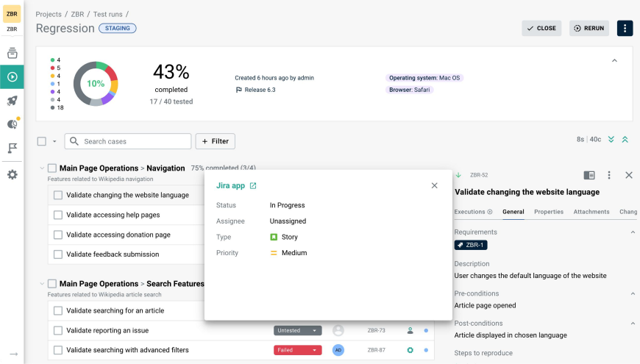Image resolution: width=640 pixels, height=364 pixels.
Task: Click the RERUN button
Action: pos(589,28)
